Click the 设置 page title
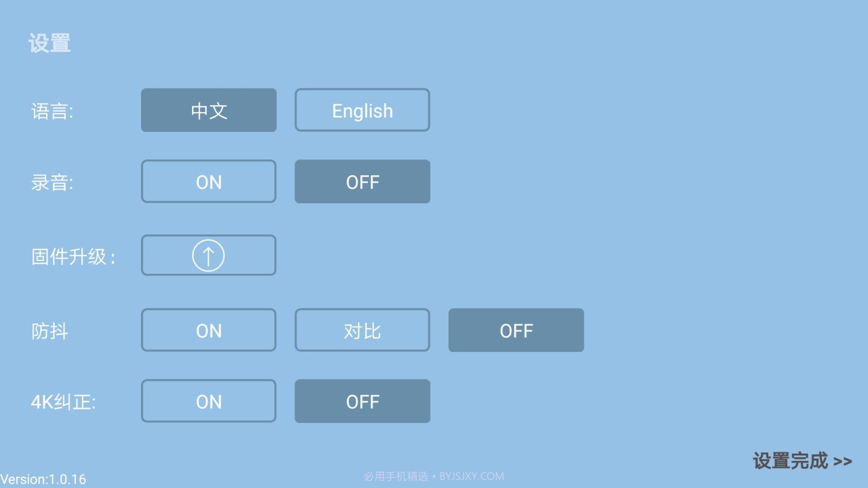This screenshot has width=868, height=488. (49, 43)
